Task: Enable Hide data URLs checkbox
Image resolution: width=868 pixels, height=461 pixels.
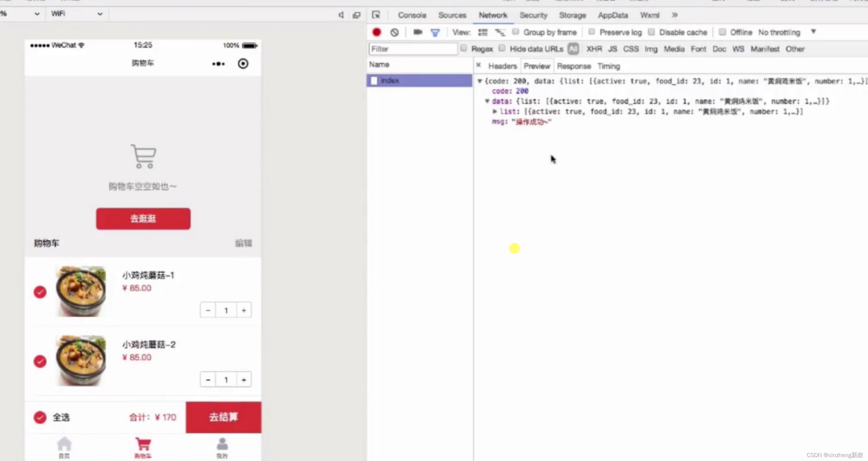Action: (502, 48)
